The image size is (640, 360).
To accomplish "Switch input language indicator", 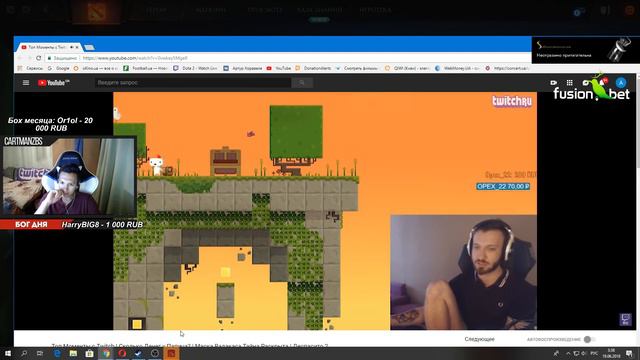I will tap(594, 353).
